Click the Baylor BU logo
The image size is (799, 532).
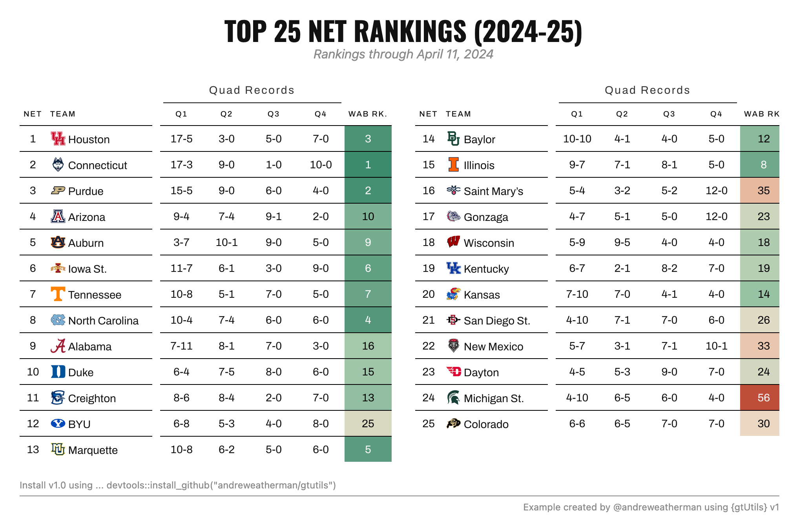click(454, 138)
